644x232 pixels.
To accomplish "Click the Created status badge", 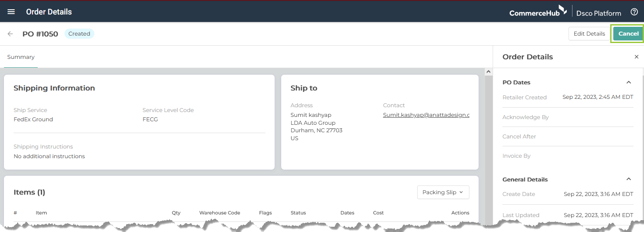I will click(79, 34).
